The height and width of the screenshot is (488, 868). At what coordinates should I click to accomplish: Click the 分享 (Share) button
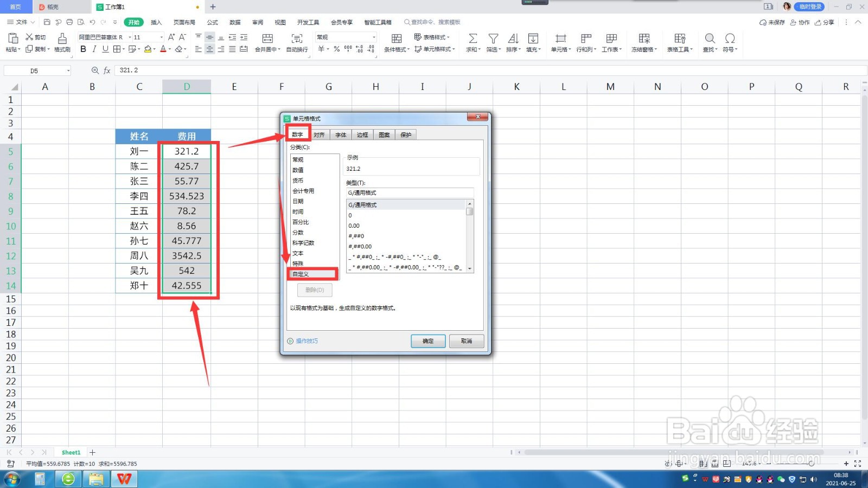point(825,22)
